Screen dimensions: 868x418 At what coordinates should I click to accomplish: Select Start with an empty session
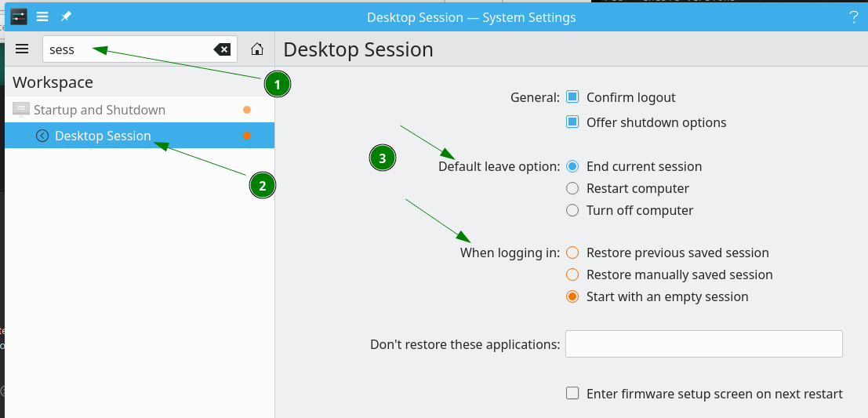coord(572,296)
